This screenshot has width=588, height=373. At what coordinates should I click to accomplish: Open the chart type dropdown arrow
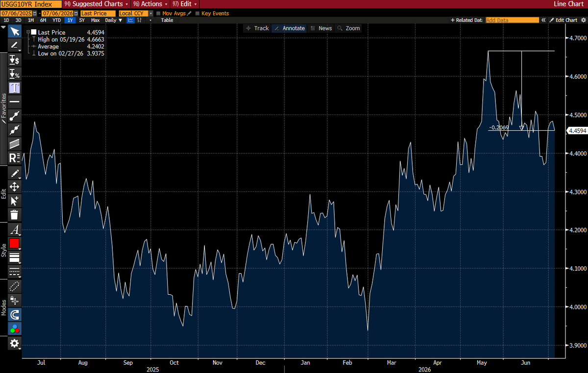pos(149,20)
